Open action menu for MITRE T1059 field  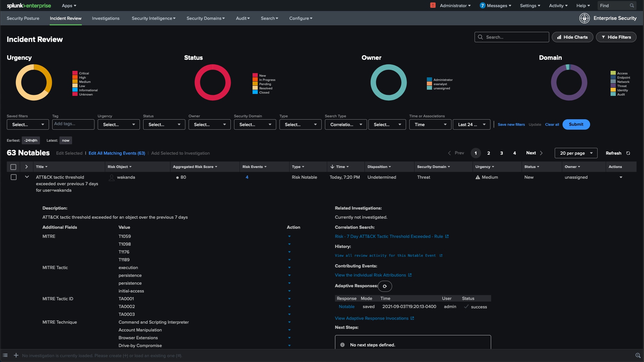(289, 236)
